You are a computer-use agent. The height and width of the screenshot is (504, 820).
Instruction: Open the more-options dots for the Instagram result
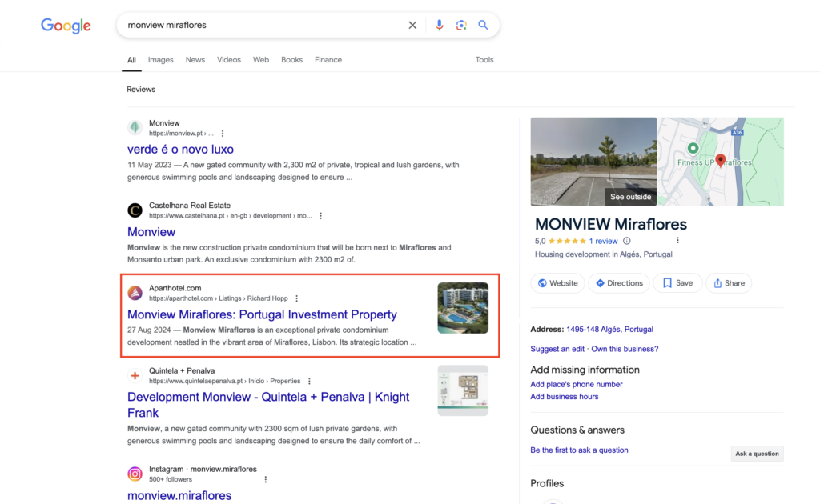tap(266, 479)
